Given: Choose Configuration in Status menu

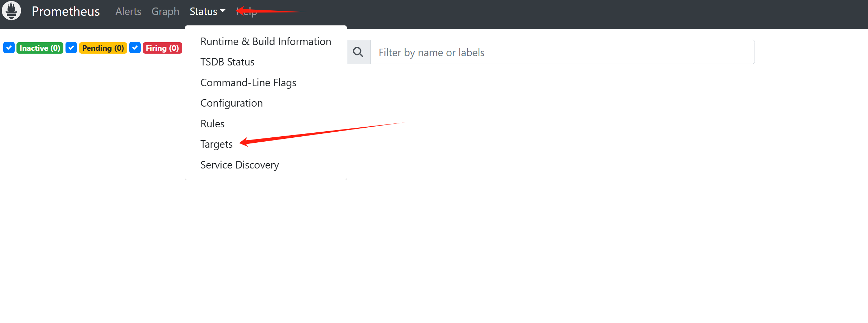Looking at the screenshot, I should [x=231, y=103].
